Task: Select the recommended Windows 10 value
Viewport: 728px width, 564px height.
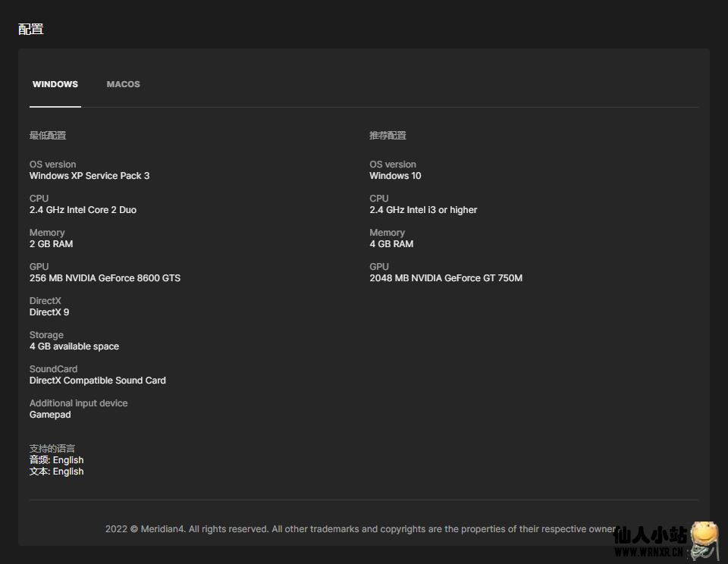Action: [x=395, y=176]
